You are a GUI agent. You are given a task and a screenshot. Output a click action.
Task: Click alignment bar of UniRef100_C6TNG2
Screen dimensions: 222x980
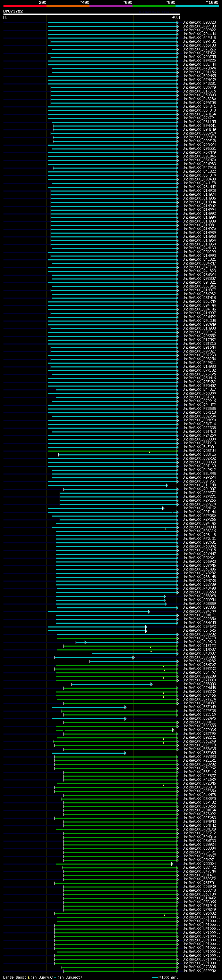(113, 53)
